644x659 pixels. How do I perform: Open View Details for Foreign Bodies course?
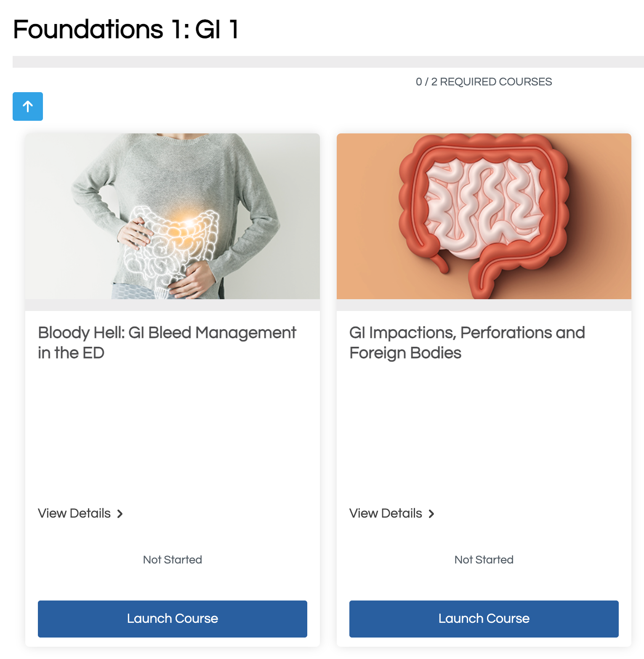tap(386, 513)
